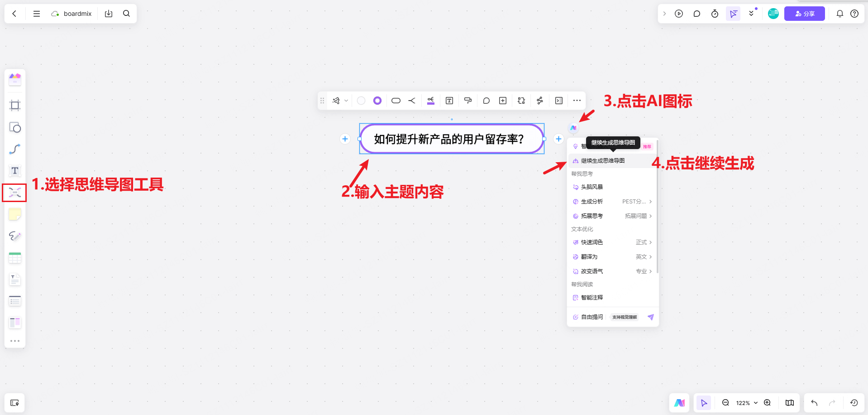This screenshot has width=868, height=415.
Task: Click the AI icon beside the topic node
Action: (573, 127)
